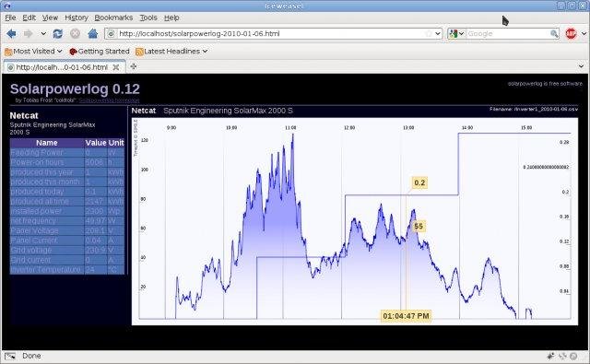The image size is (590, 364).
Task: Click the Unit column header
Action: (116, 143)
